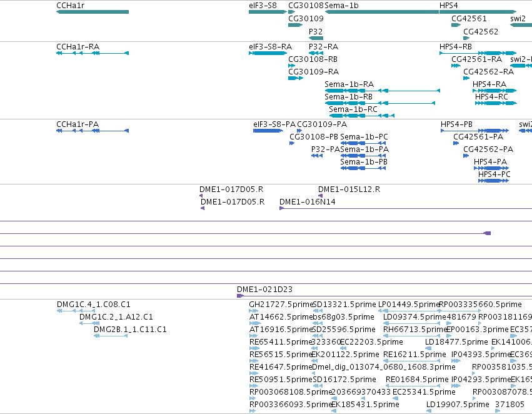The height and width of the screenshot is (414, 532).
Task: Open the DMG2B.1_1.C11.C1 cDNA label
Action: [130, 330]
